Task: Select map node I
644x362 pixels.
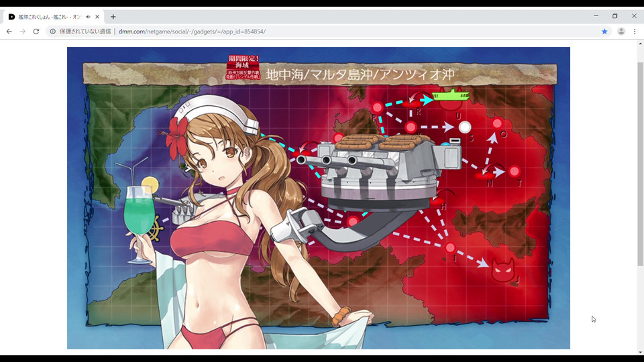Action: (x=450, y=247)
